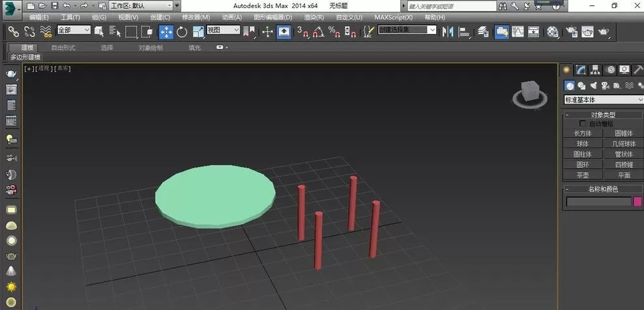Toggle Spinner Snap
The width and height of the screenshot is (644, 310).
350,32
